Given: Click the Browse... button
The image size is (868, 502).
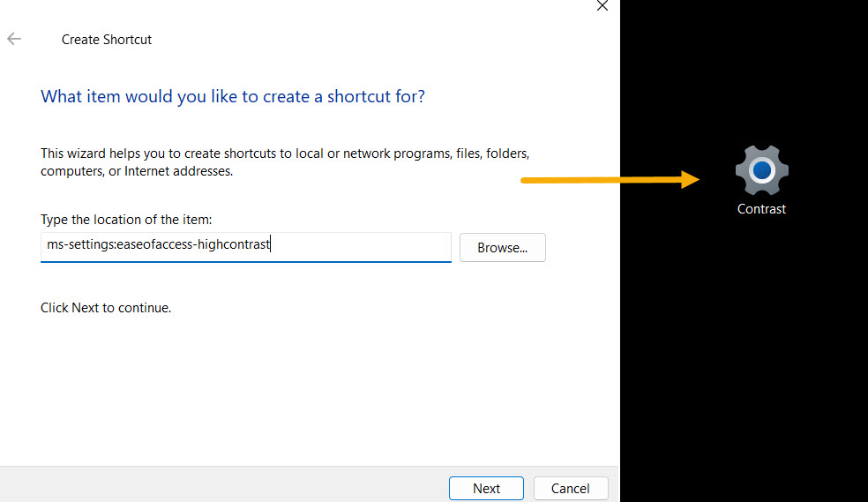Looking at the screenshot, I should coord(503,247).
